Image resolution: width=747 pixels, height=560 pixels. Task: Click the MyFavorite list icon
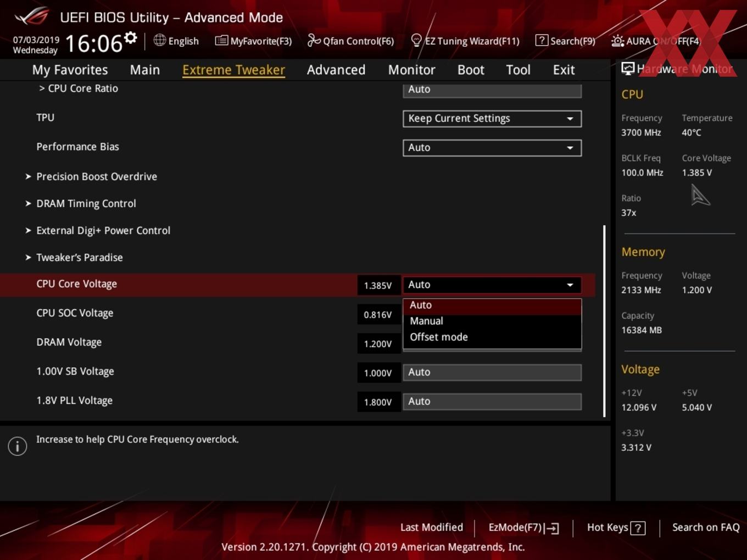click(x=221, y=41)
